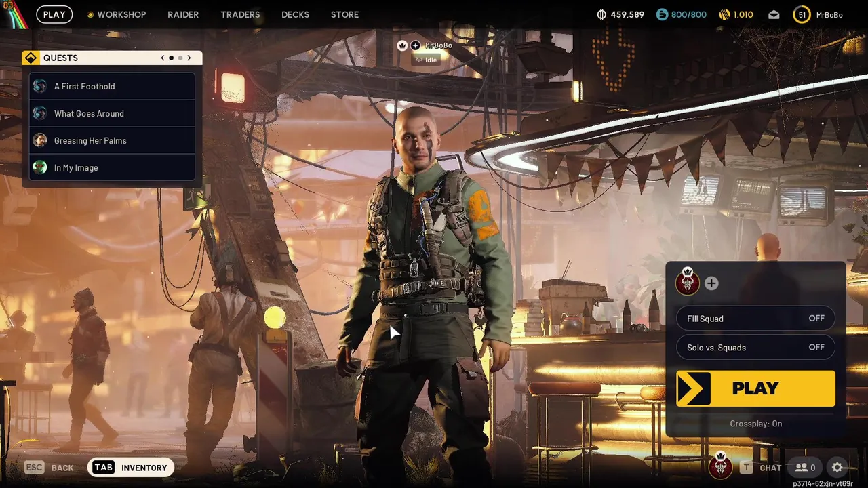This screenshot has height=488, width=868.
Task: Click the blue token icon beside 800/800
Action: point(662,14)
